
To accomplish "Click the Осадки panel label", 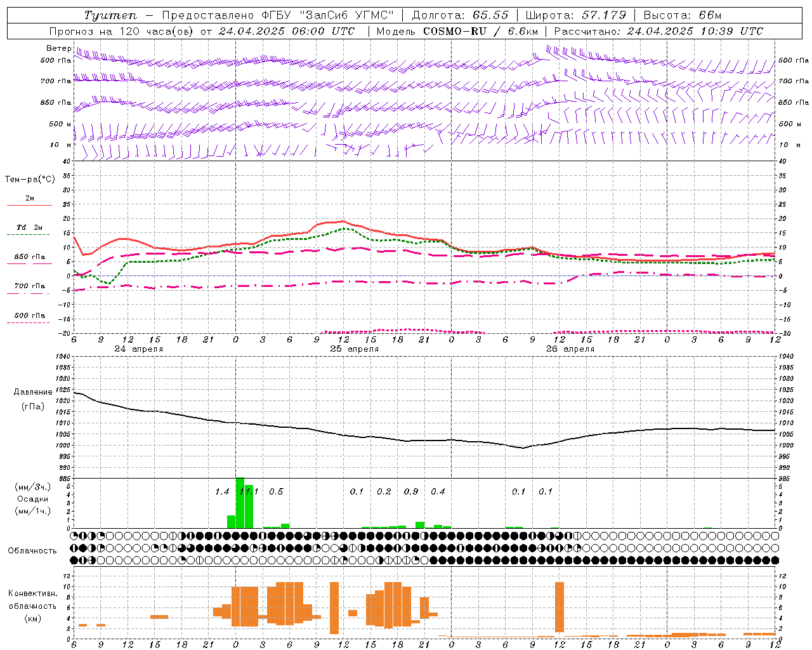I will [x=32, y=499].
